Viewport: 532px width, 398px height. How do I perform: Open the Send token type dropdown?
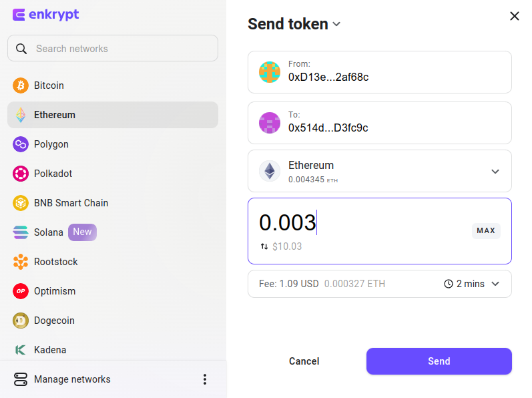point(336,24)
